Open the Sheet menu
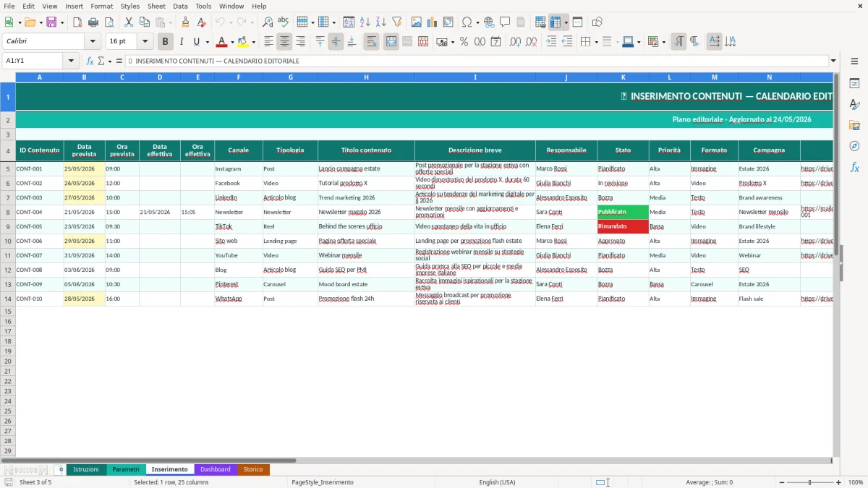The width and height of the screenshot is (868, 488). (x=156, y=6)
